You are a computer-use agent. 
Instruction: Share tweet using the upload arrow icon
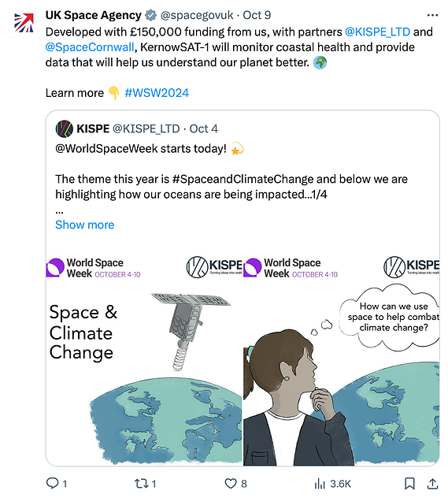pyautogui.click(x=432, y=483)
